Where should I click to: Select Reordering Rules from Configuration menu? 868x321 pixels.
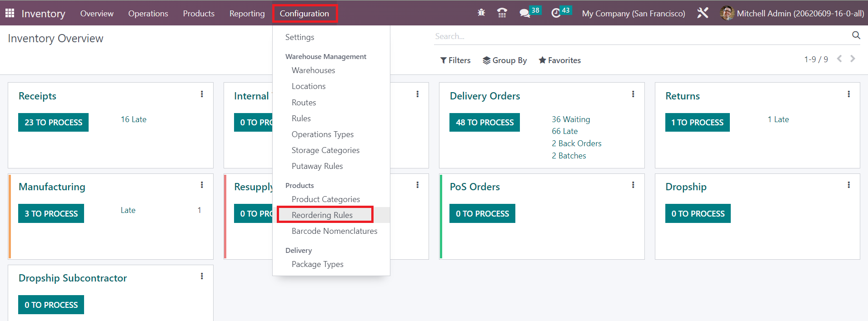point(322,215)
